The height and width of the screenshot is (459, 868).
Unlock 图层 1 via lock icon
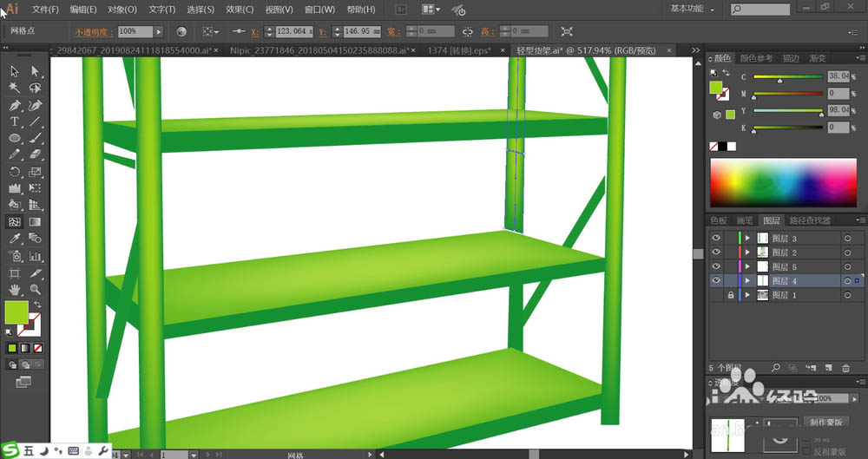(731, 296)
